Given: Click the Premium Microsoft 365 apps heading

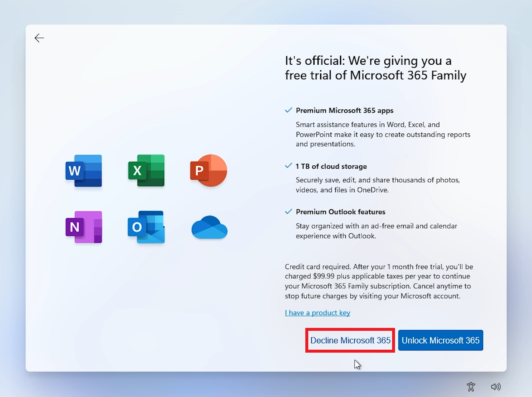Looking at the screenshot, I should [x=344, y=110].
